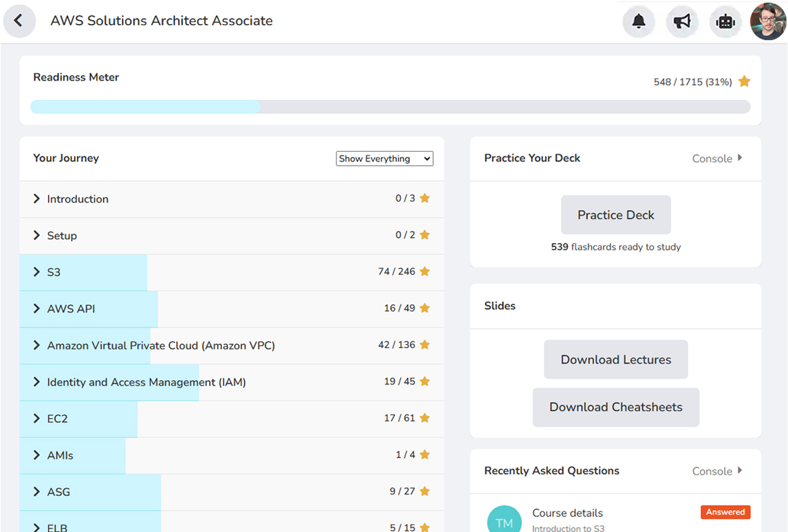Viewport: 788px width, 532px height.
Task: Click Download Cheatsheets button
Action: (x=615, y=407)
